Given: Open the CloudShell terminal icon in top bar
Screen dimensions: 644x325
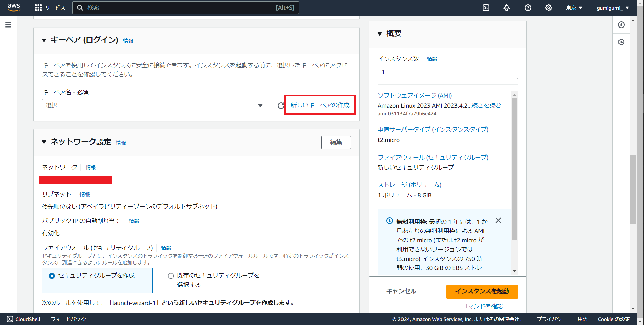Looking at the screenshot, I should [x=486, y=7].
